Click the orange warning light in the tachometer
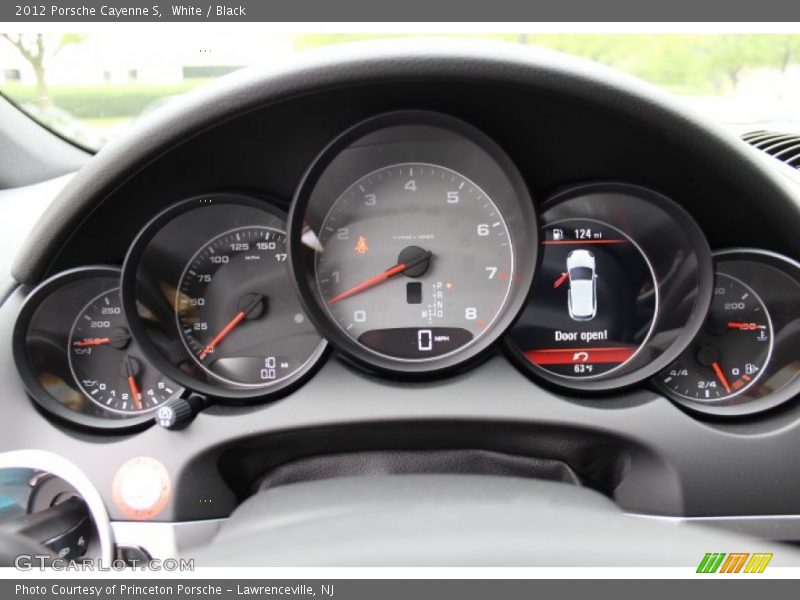This screenshot has width=800, height=600. [362, 245]
